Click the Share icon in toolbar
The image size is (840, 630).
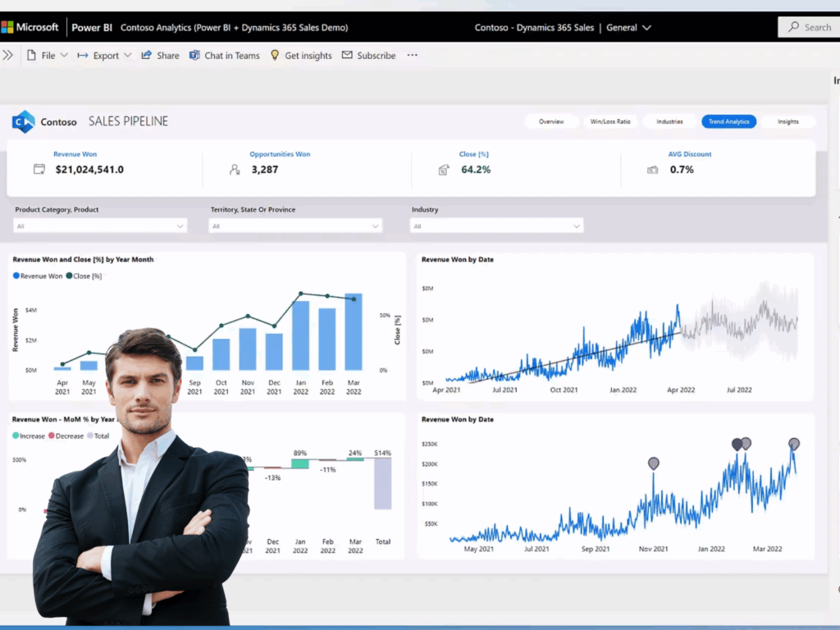click(147, 56)
